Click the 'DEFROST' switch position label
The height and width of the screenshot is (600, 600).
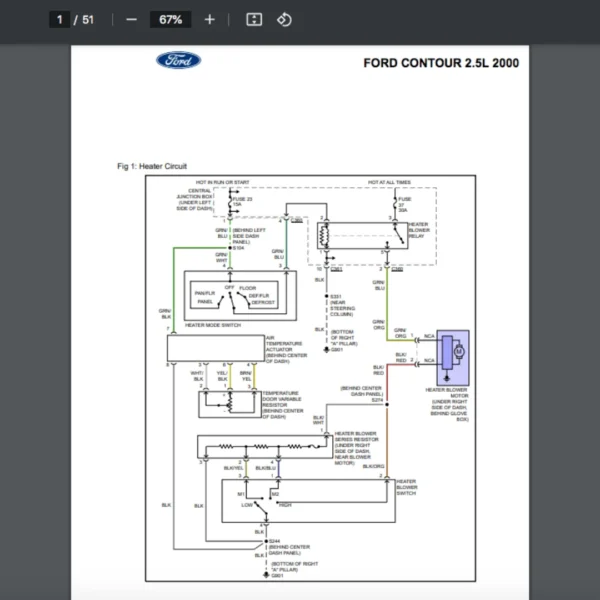263,302
